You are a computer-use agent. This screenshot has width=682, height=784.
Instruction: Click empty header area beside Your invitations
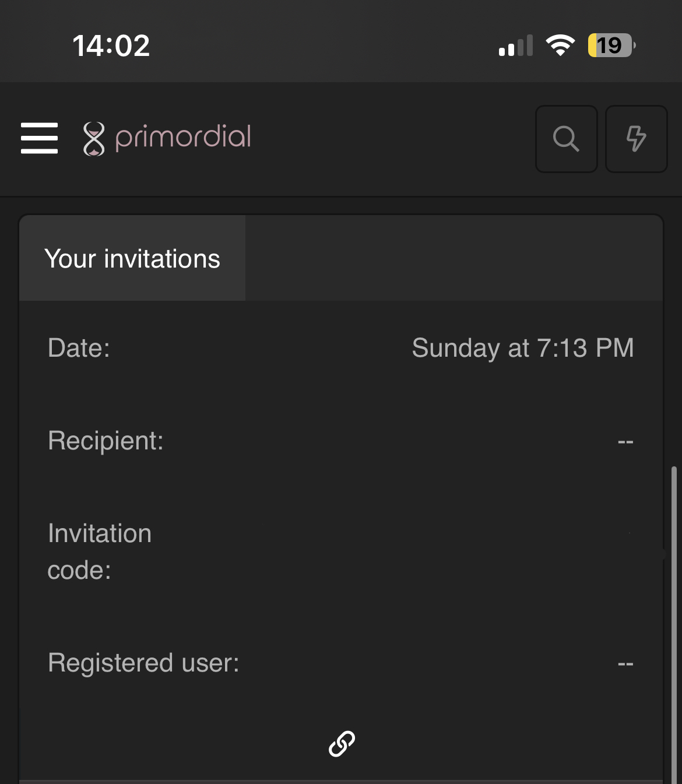pyautogui.click(x=454, y=258)
